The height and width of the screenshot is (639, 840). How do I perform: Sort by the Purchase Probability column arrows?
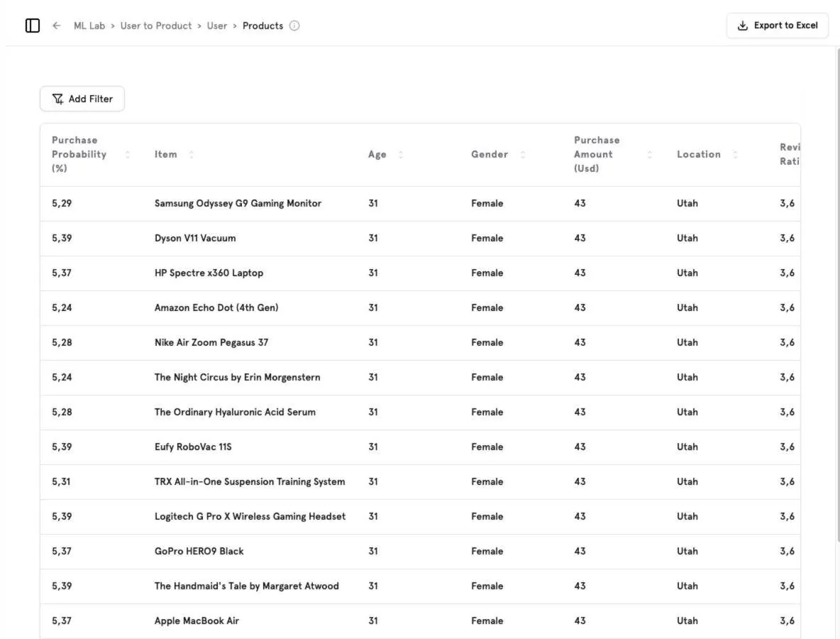point(128,154)
